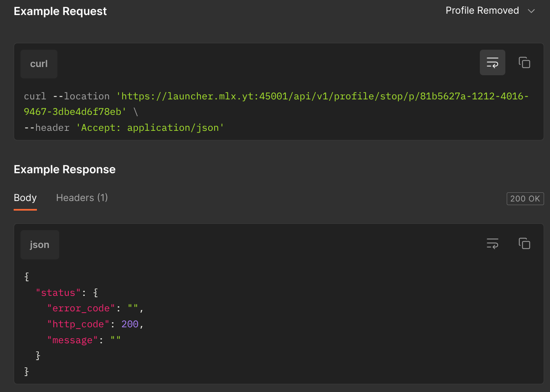Click the curl --location command text

click(x=67, y=96)
